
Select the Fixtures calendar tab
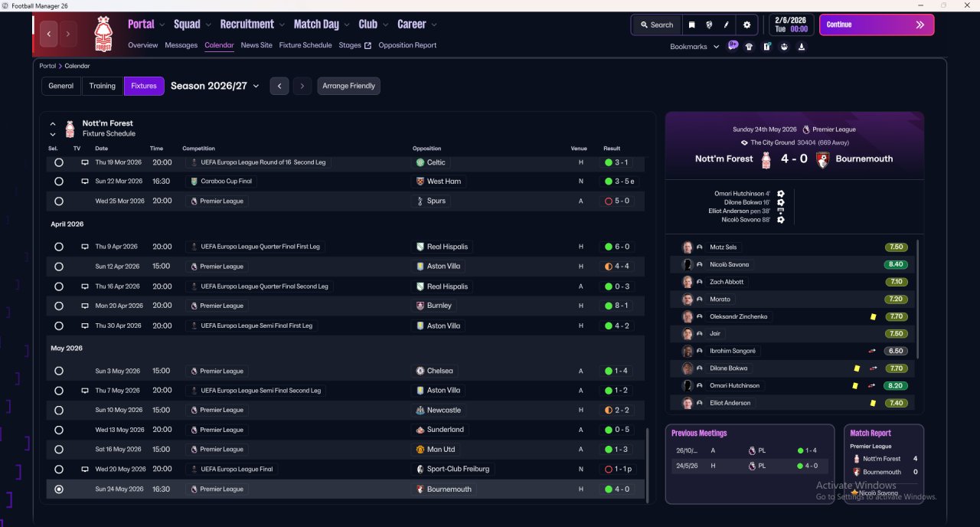(x=144, y=86)
